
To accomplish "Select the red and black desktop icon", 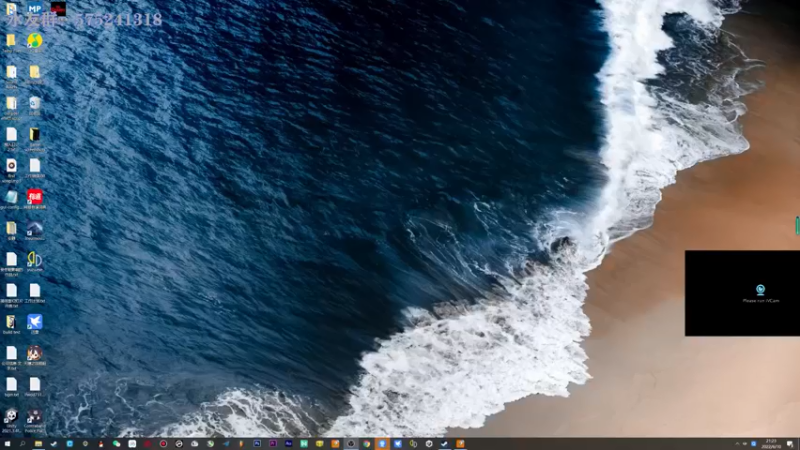I will coord(58,8).
